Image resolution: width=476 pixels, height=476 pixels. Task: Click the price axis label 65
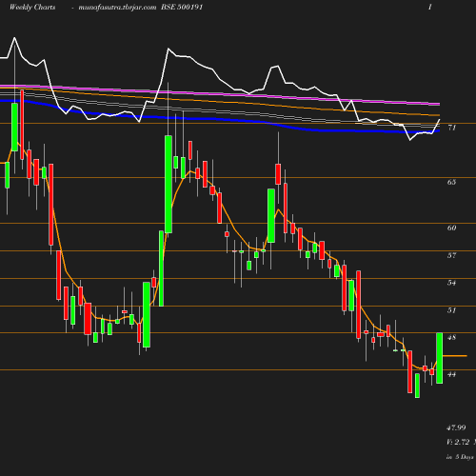[x=452, y=182]
